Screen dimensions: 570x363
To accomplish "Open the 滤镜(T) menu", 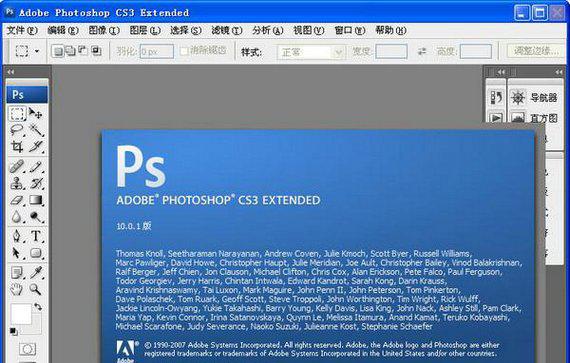I will pyautogui.click(x=227, y=31).
